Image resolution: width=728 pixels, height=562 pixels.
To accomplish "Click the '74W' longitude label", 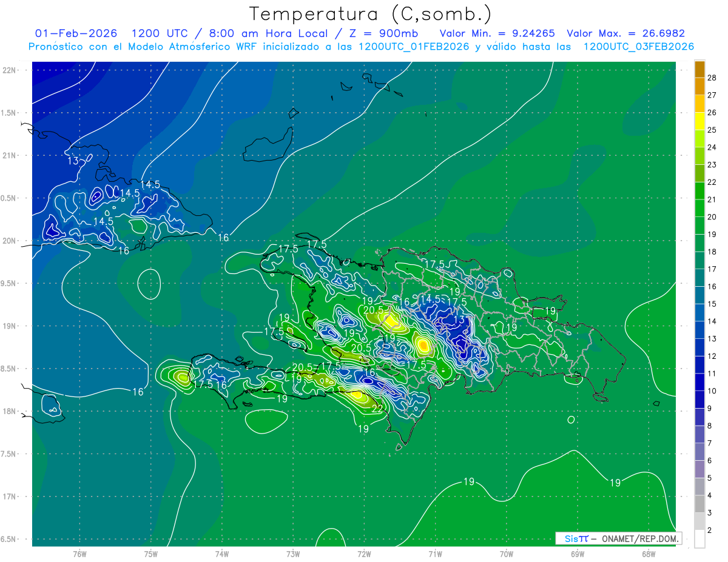I will point(222,554).
